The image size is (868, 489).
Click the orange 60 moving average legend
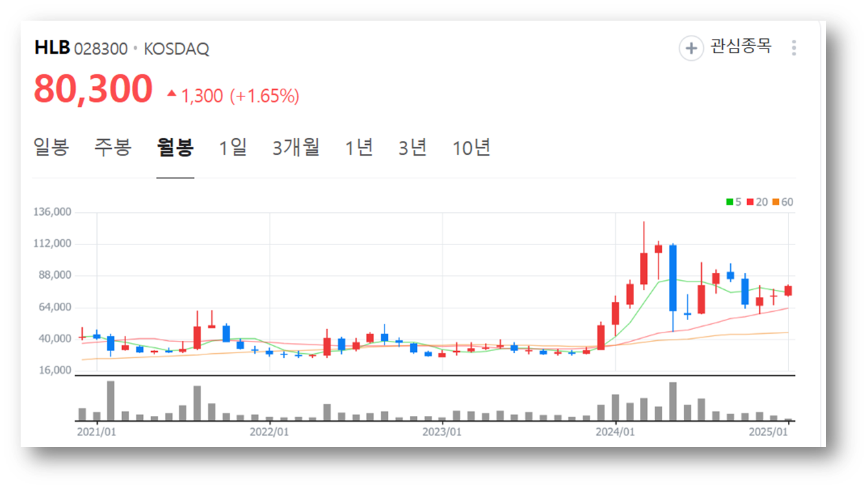[x=783, y=202]
